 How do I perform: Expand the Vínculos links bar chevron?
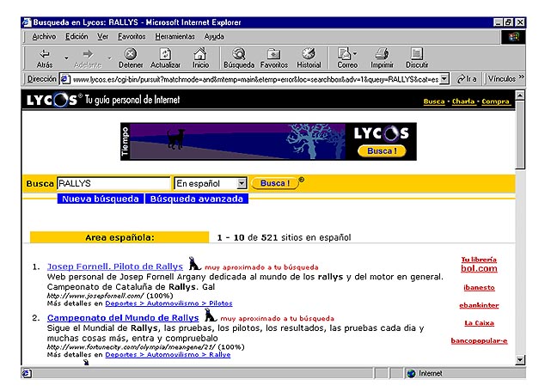tap(521, 77)
